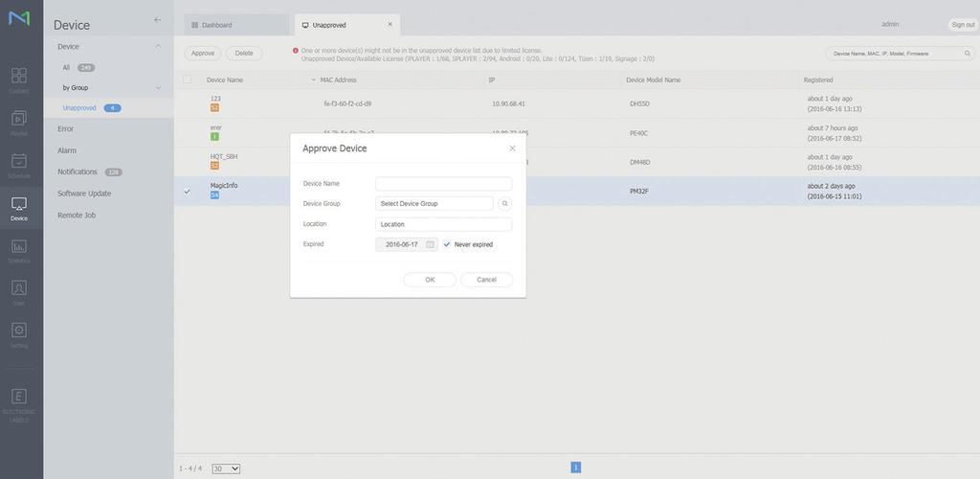980x479 pixels.
Task: Open the Playlist section in sidebar
Action: 19,123
